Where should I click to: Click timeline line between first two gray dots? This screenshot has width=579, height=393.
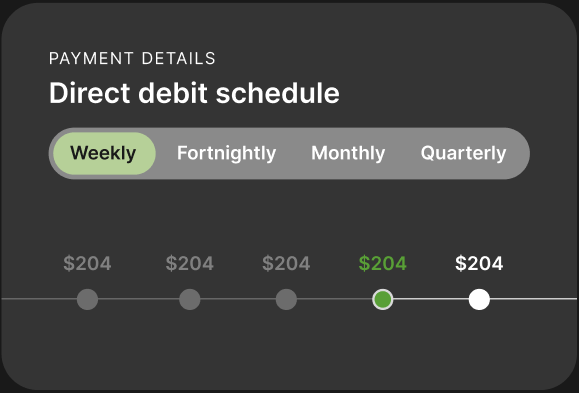[x=138, y=299]
